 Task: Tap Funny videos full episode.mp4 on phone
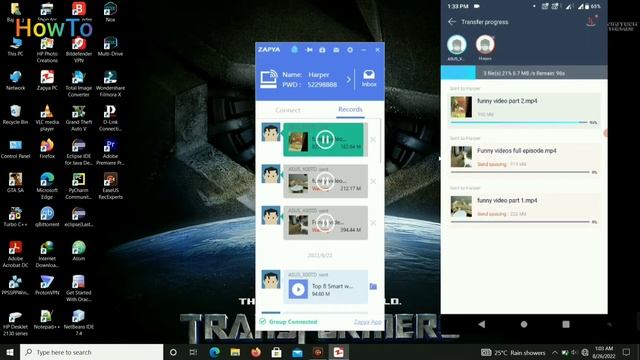tap(524, 159)
